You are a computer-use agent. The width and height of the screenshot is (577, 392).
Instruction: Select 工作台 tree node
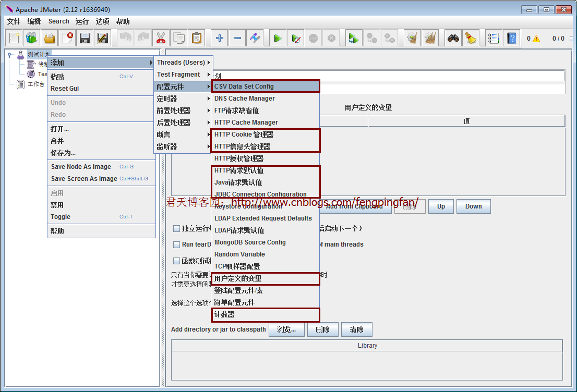coord(36,84)
